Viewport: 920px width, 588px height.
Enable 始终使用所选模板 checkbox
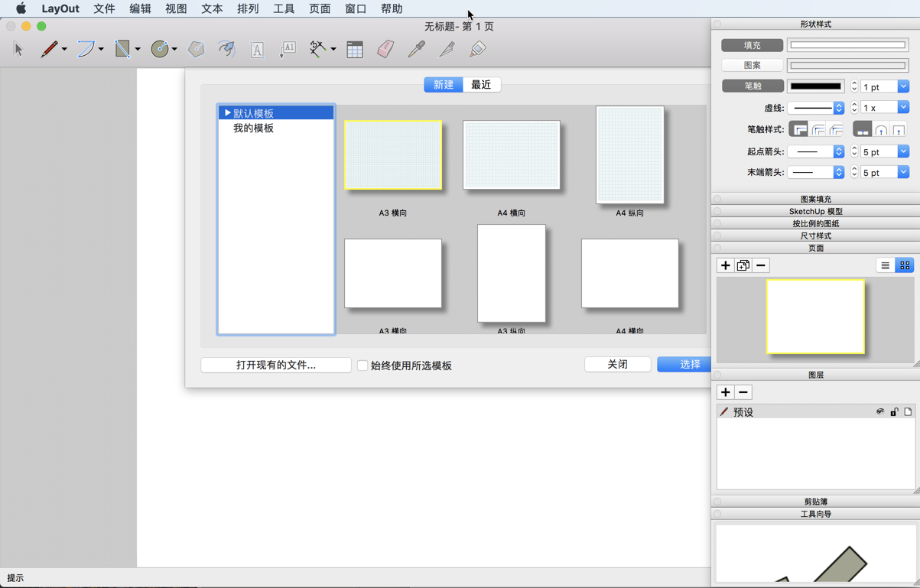tap(362, 365)
